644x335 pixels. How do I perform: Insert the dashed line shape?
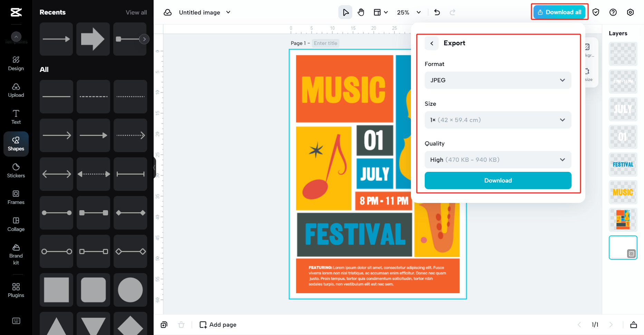[93, 96]
